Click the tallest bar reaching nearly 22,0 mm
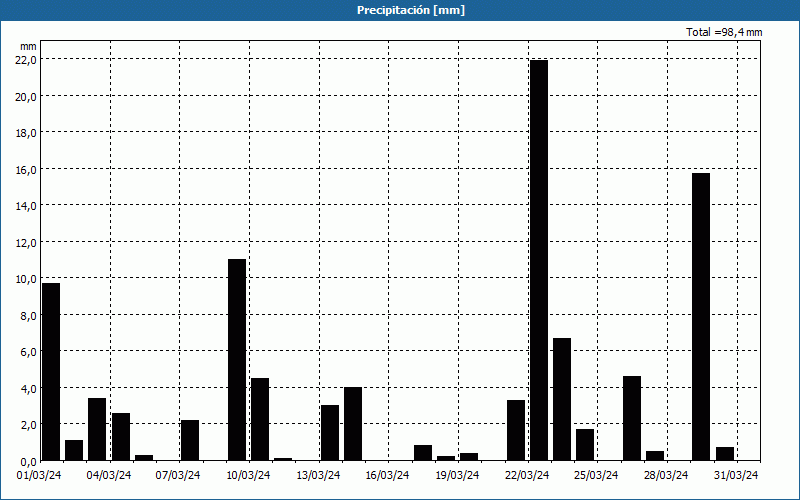800x500 pixels. pyautogui.click(x=539, y=260)
